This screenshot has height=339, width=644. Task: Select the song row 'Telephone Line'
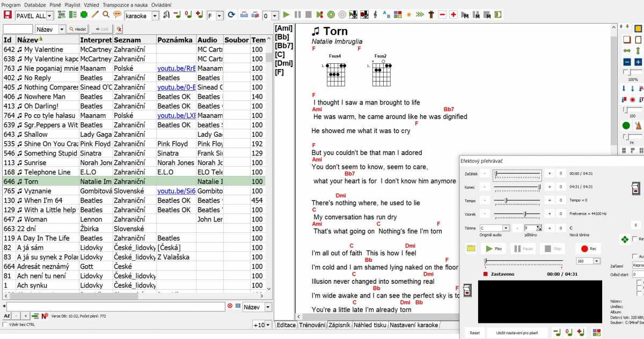[x=134, y=172]
